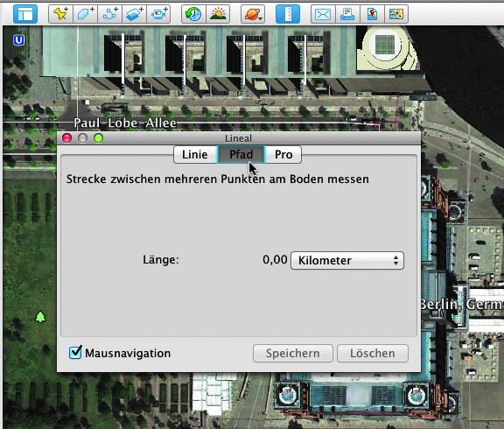Add an image overlay
Viewport: 504px width, 429px height.
135,14
